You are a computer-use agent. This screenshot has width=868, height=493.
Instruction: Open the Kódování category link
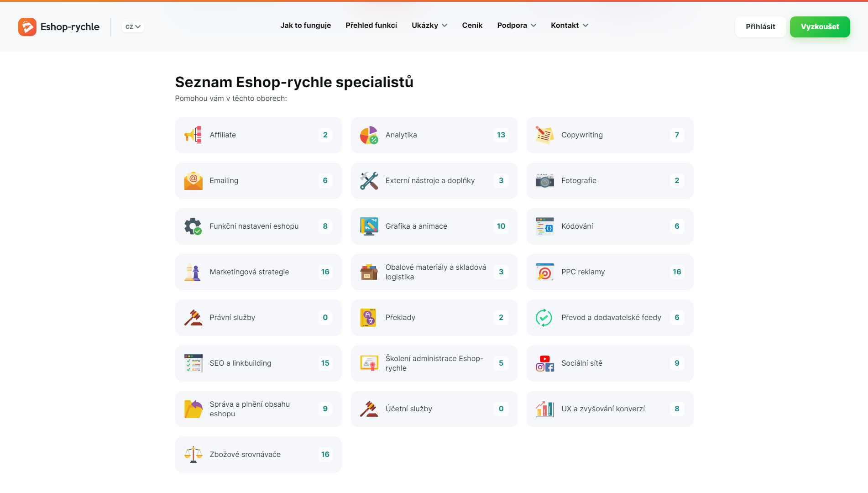tap(577, 226)
